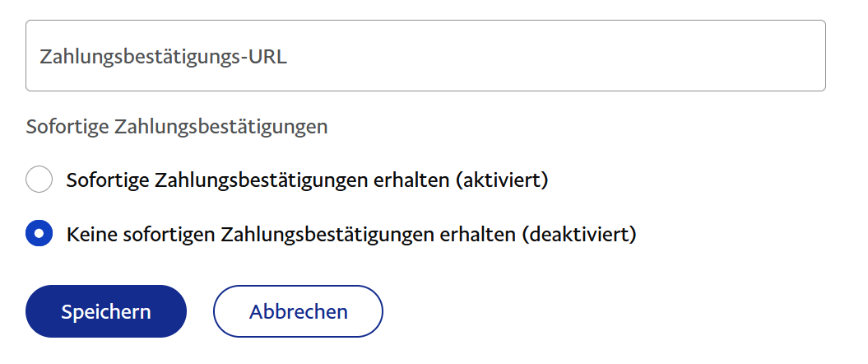Click the word "(aktiviert)" in the first option

coord(501,180)
